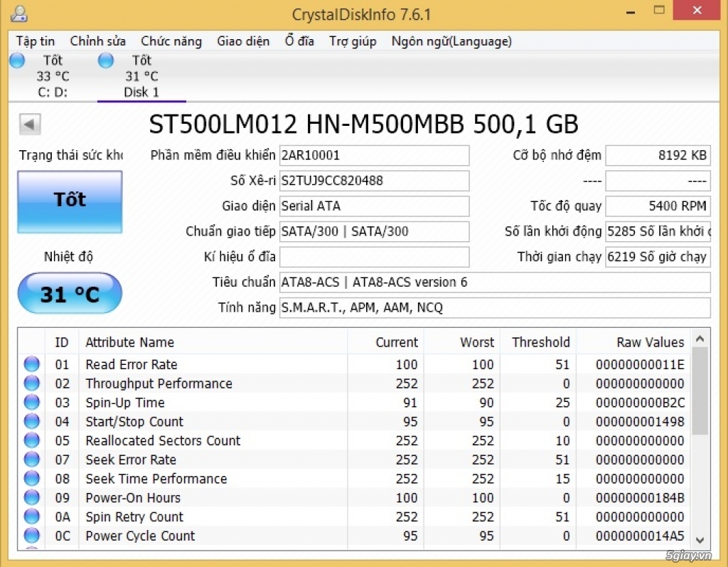This screenshot has height=567, width=728.
Task: Open the Ngôn ngữ(Language) menu
Action: (451, 41)
